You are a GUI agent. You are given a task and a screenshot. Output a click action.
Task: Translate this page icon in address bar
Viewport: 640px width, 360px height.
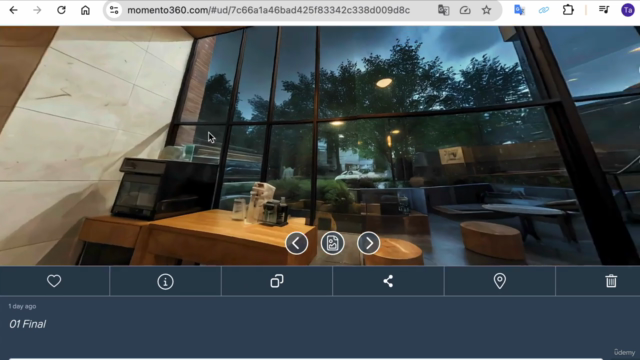(443, 10)
